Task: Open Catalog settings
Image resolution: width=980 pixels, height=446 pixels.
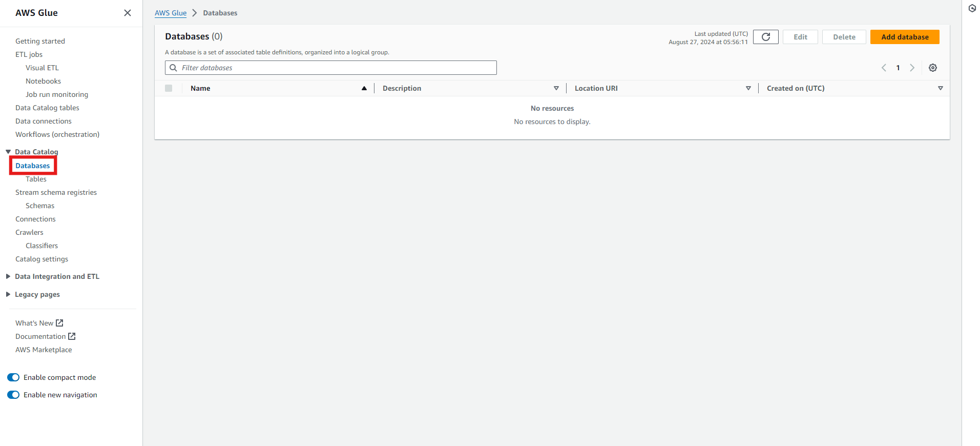Action: point(41,259)
